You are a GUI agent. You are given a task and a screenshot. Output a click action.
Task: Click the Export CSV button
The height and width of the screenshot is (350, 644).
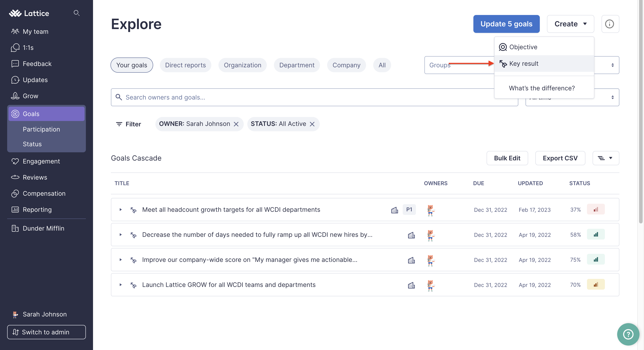560,158
